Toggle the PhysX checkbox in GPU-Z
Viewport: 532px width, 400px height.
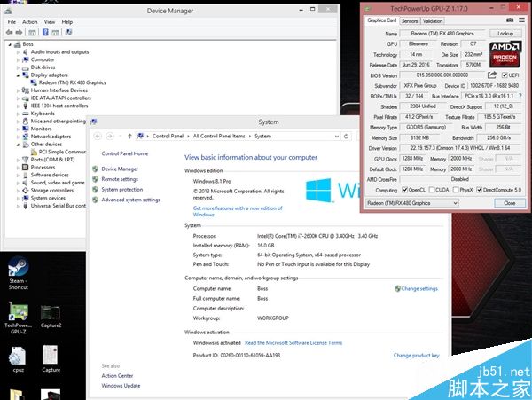(x=456, y=190)
